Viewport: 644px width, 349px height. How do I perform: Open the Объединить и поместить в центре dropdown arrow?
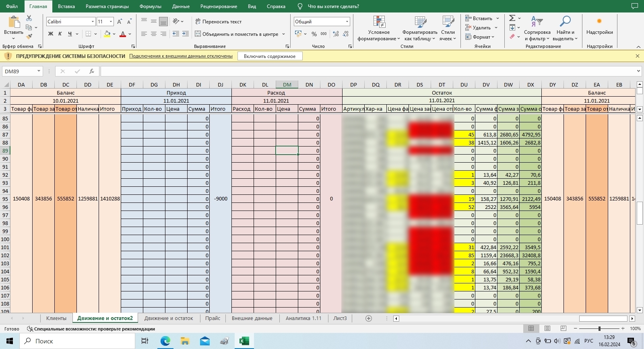[x=284, y=34]
